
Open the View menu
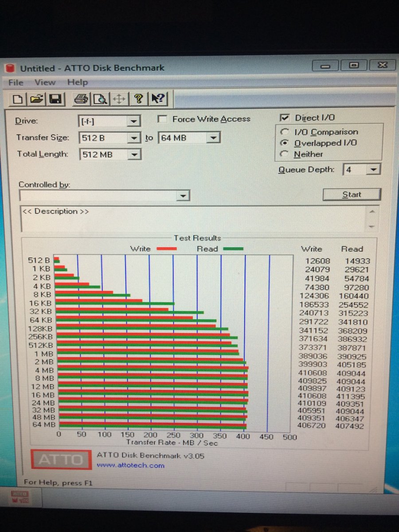[45, 82]
